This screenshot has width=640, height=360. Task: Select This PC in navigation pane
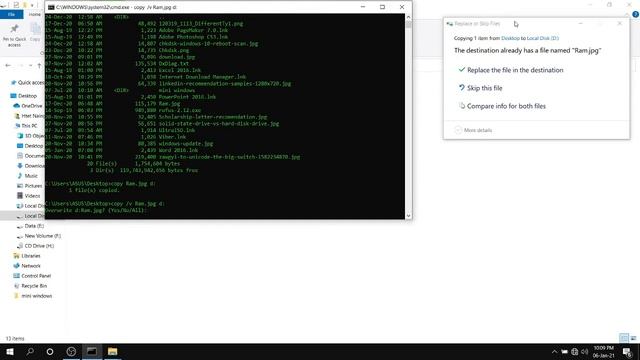[x=26, y=126]
